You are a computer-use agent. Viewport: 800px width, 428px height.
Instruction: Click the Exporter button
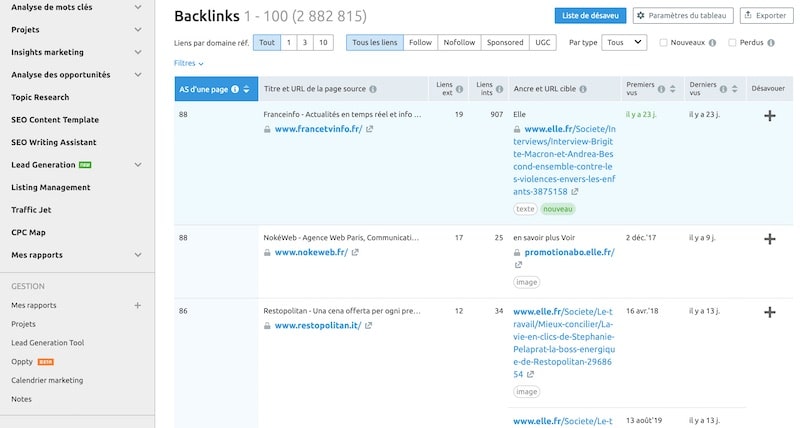(x=766, y=15)
